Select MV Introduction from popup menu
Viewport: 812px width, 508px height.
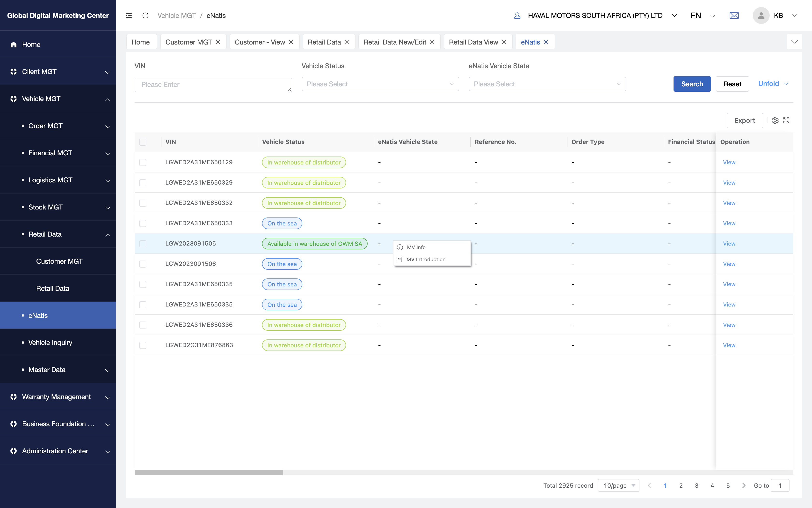tap(432, 259)
